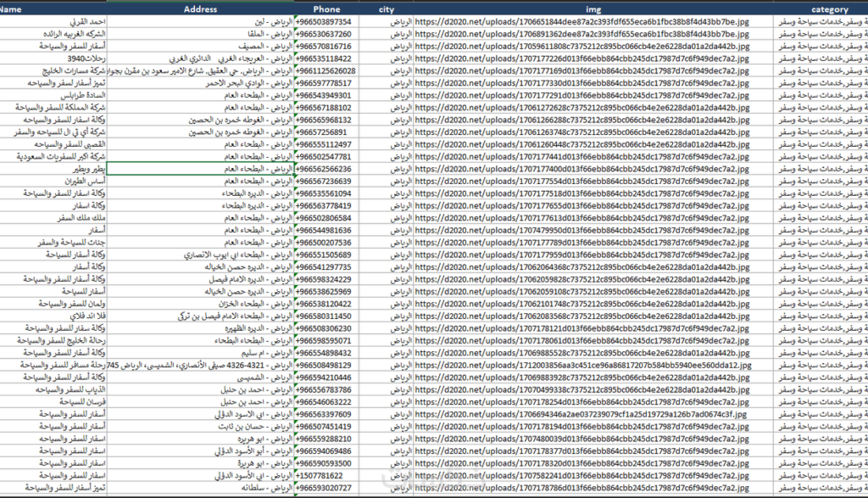Select the img column header
Image resolution: width=868 pixels, height=498 pixels.
pyautogui.click(x=593, y=8)
